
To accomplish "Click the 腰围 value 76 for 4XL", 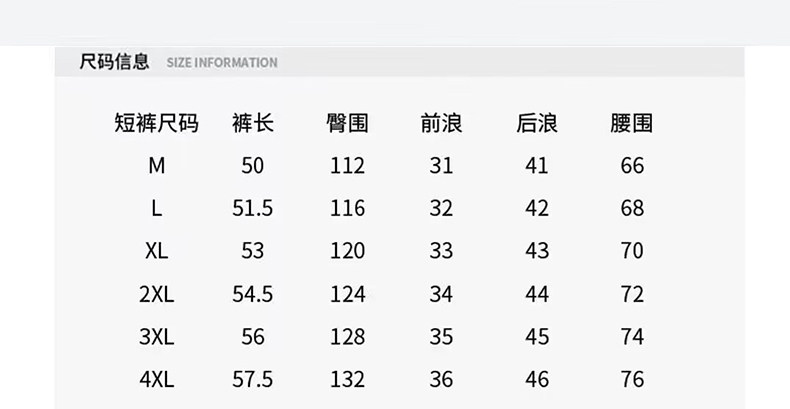I will pyautogui.click(x=631, y=380).
